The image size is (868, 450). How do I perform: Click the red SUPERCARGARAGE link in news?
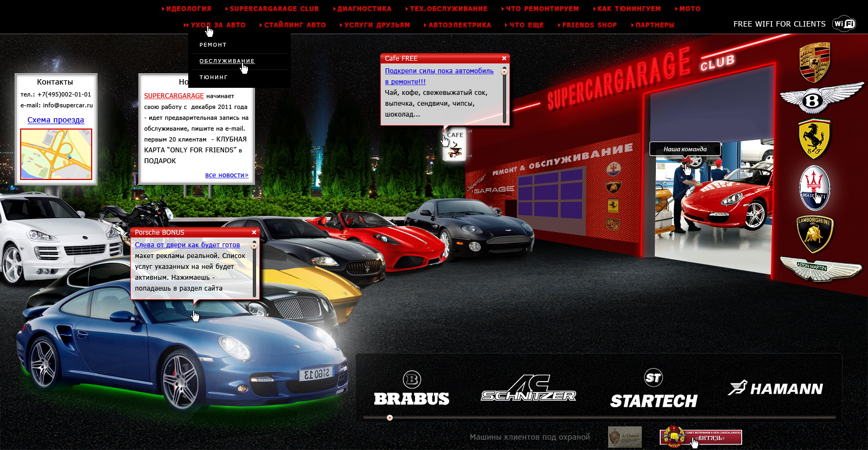pos(174,96)
